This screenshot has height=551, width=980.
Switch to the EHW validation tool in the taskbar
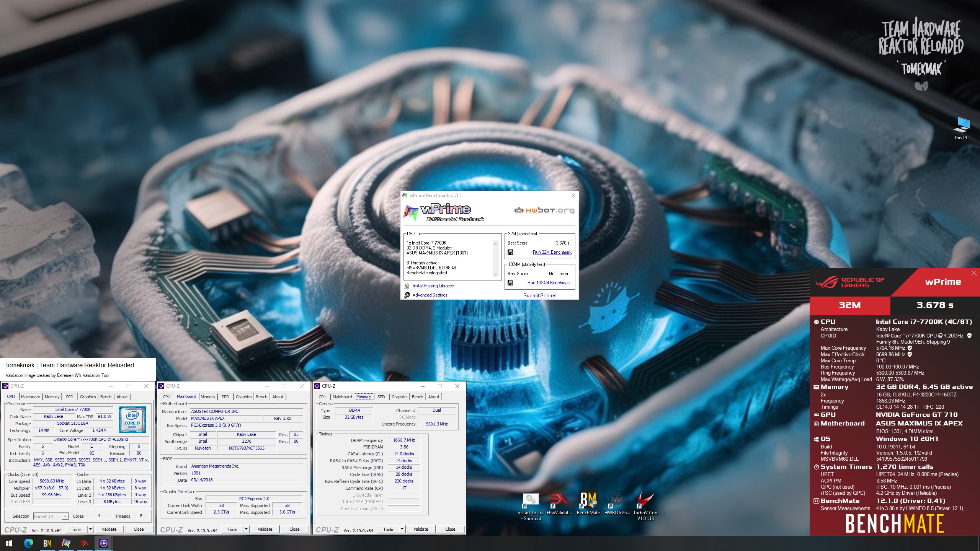[x=85, y=543]
